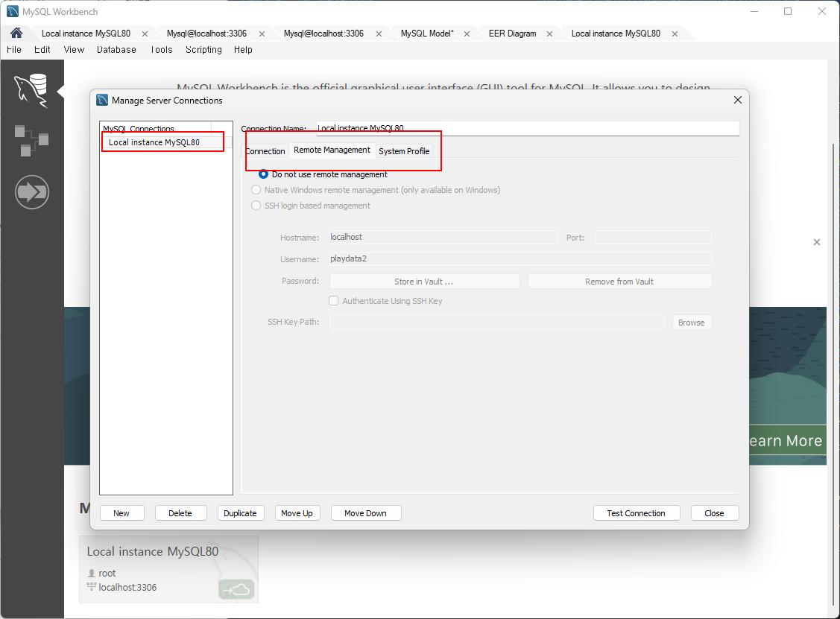
Task: Select SSH login based management option
Action: 256,205
